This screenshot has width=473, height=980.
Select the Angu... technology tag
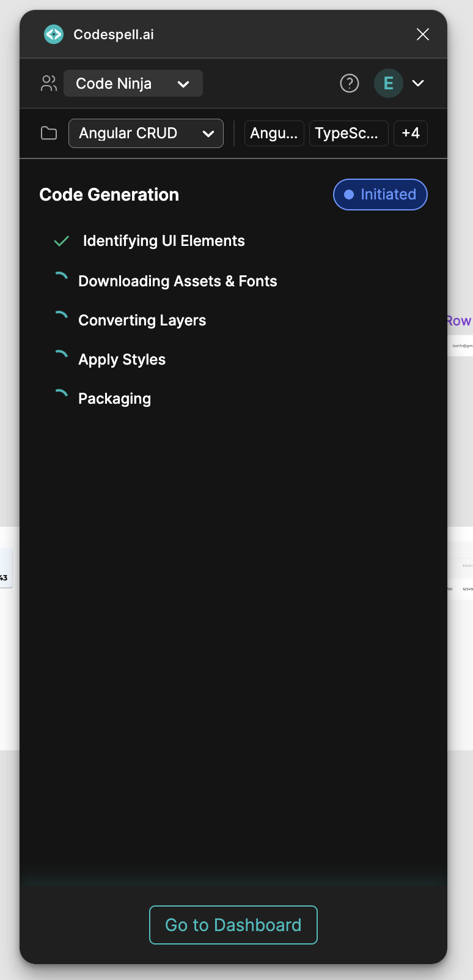tap(274, 133)
